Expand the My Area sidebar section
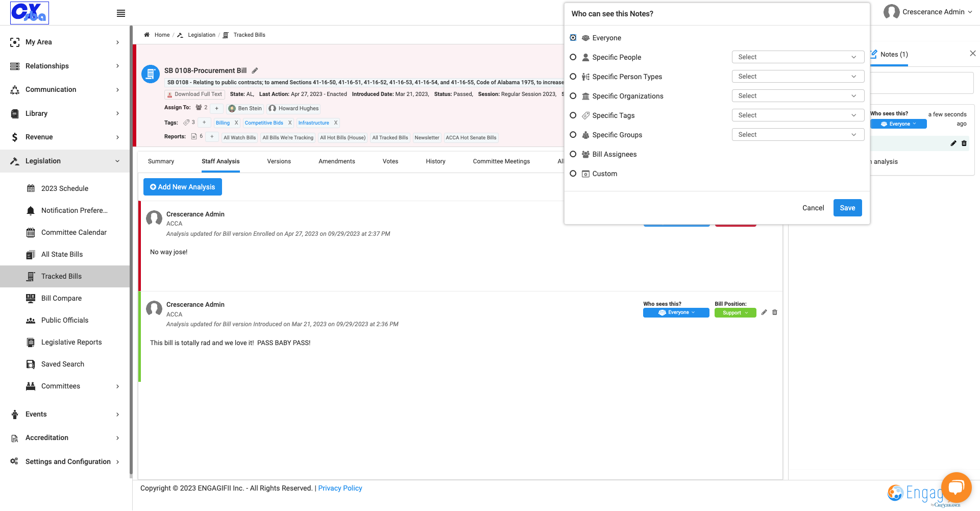Viewport: 980px width, 511px height. [65, 42]
